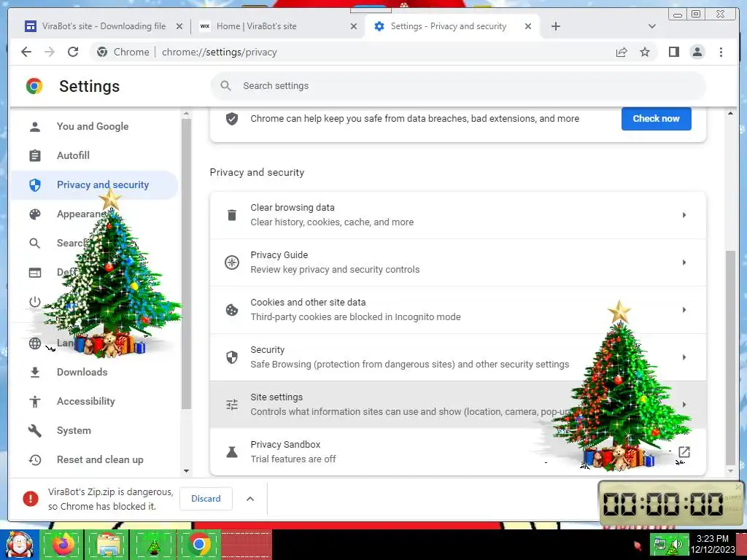The height and width of the screenshot is (560, 747).
Task: Click the System wrench icon
Action: [x=35, y=430]
